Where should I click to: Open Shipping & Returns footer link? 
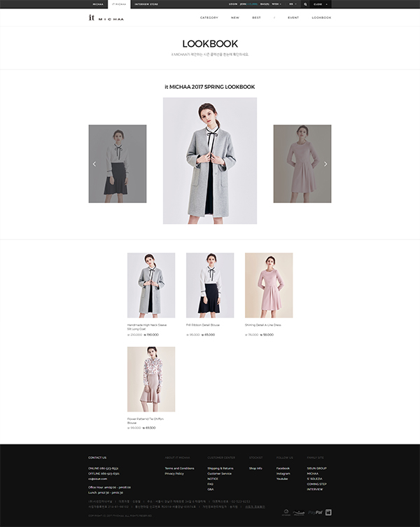click(x=220, y=468)
